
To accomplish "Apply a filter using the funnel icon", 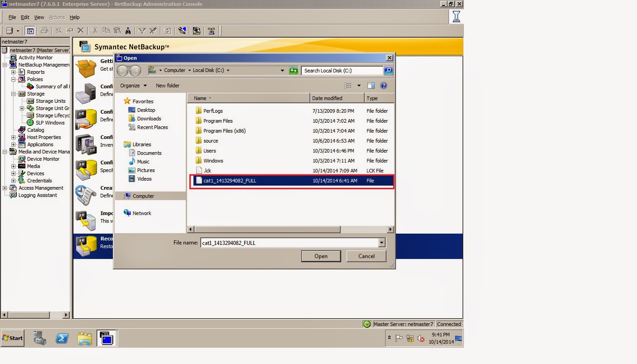I will coord(143,30).
